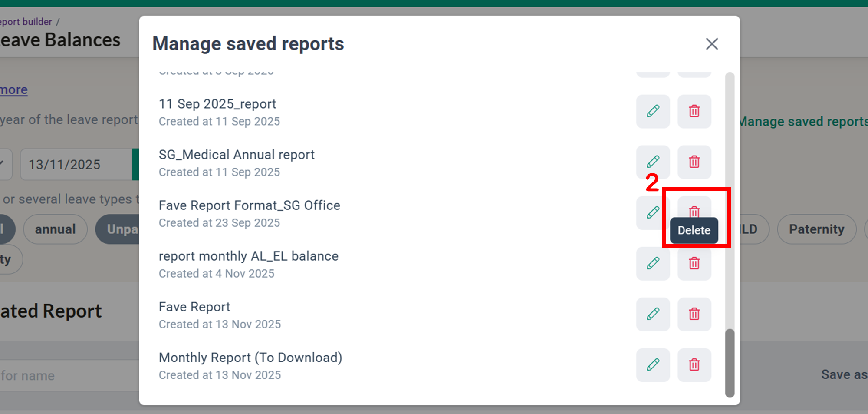The image size is (868, 414).
Task: Edit the Fave Report entry
Action: (653, 314)
